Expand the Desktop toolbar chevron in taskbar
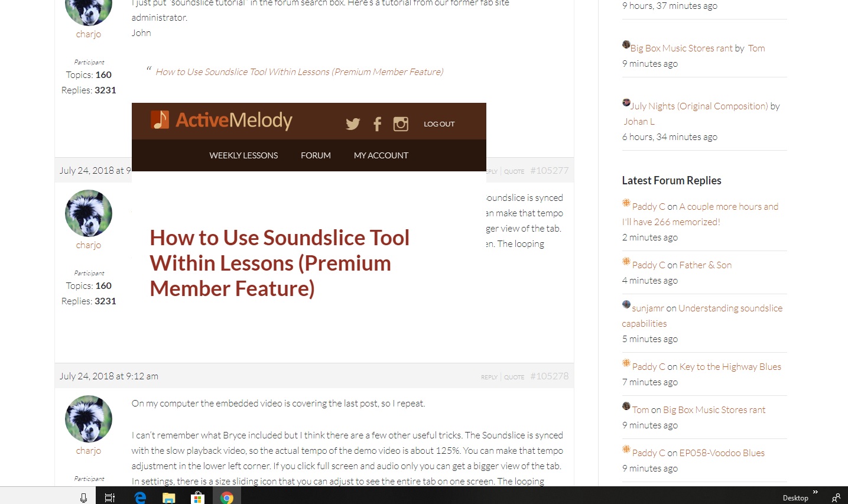The height and width of the screenshot is (504, 848). click(815, 492)
